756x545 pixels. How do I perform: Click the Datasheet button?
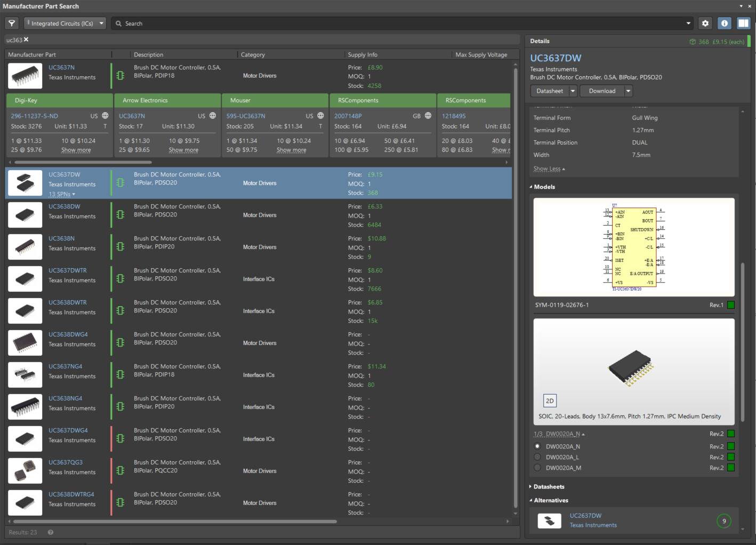(x=550, y=91)
